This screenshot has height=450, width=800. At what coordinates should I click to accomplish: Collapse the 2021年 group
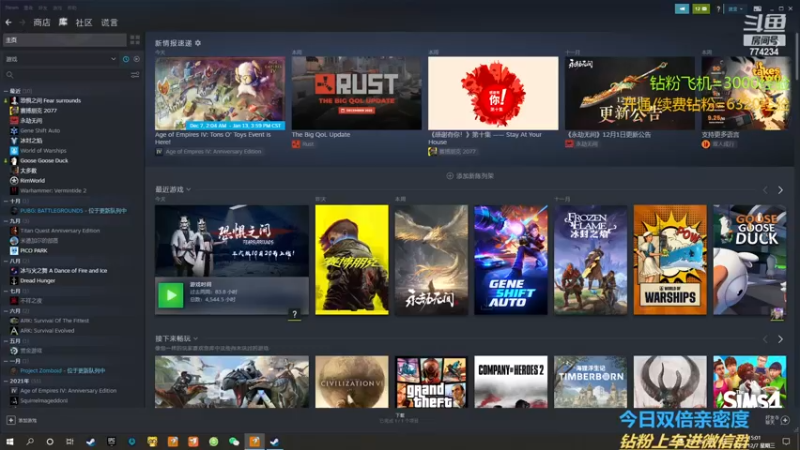[6, 381]
